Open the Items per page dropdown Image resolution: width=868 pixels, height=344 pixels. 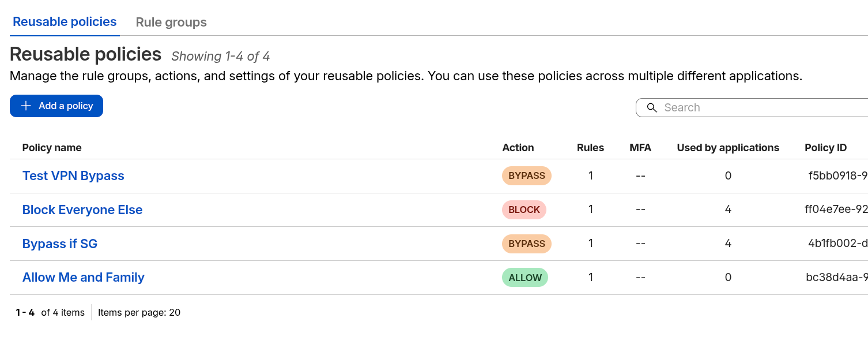pyautogui.click(x=139, y=313)
